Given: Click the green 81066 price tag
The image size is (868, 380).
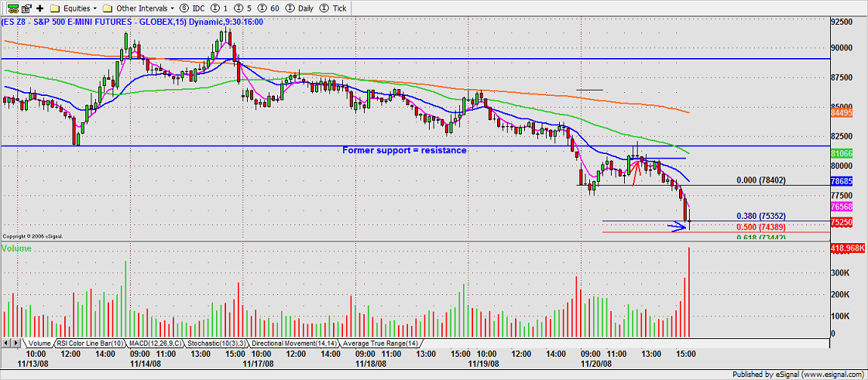Looking at the screenshot, I should point(842,152).
